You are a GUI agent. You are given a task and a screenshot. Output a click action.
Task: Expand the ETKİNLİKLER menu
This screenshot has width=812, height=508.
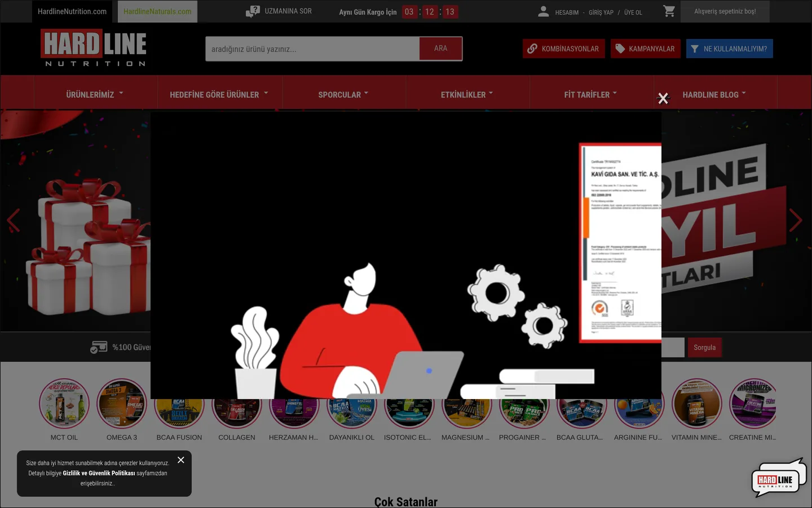click(x=467, y=94)
